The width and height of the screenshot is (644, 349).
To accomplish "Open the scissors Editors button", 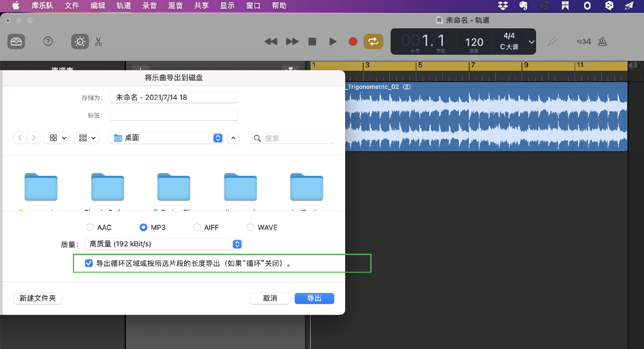I will 98,42.
